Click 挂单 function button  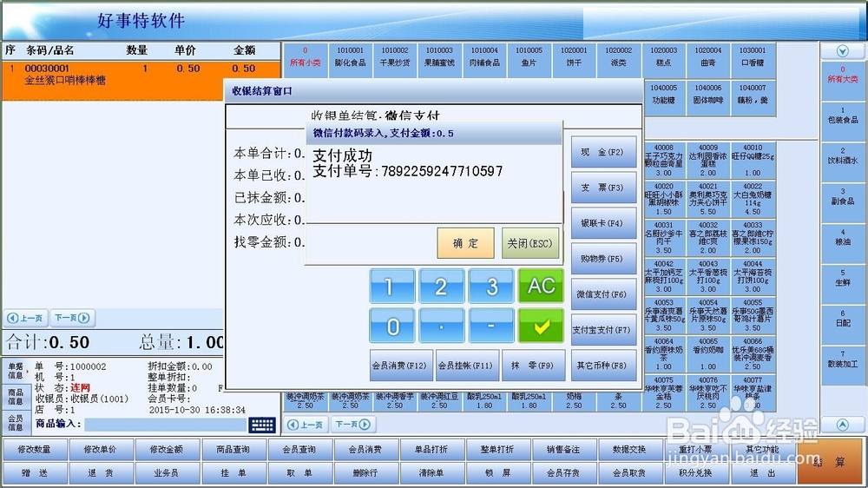233,473
